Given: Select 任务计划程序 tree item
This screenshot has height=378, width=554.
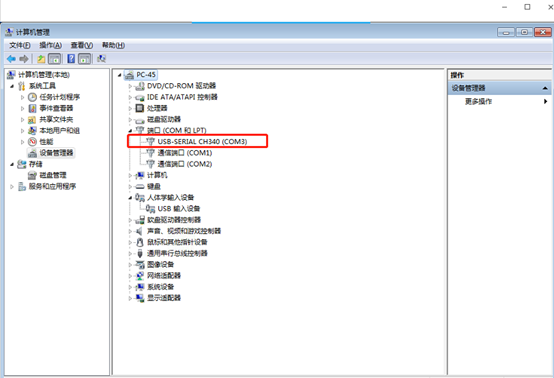Looking at the screenshot, I should (x=59, y=97).
